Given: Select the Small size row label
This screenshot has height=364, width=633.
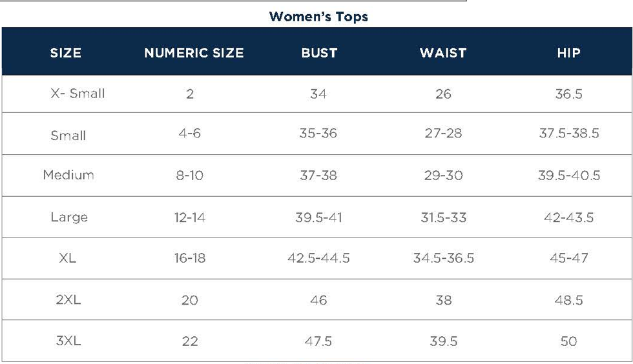Looking at the screenshot, I should coord(68,135).
